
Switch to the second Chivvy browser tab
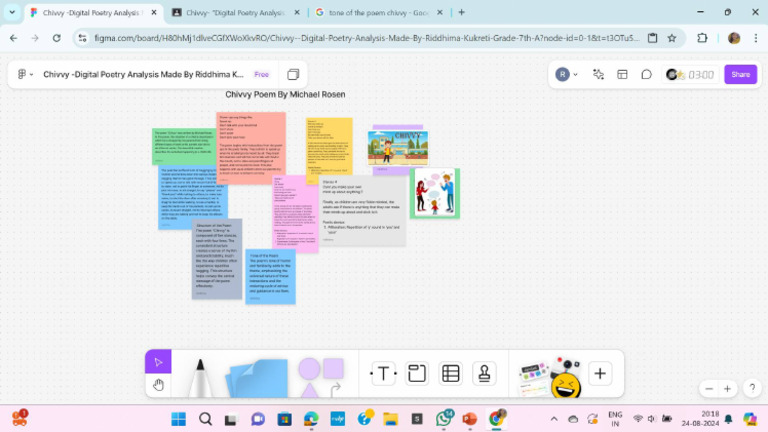230,12
